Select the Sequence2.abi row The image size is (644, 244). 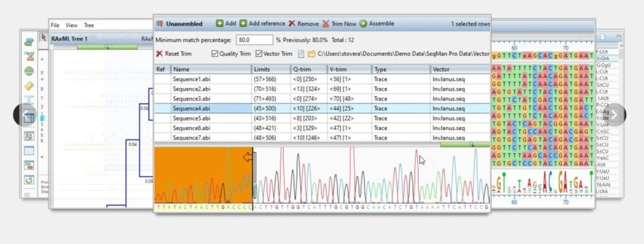tap(322, 89)
